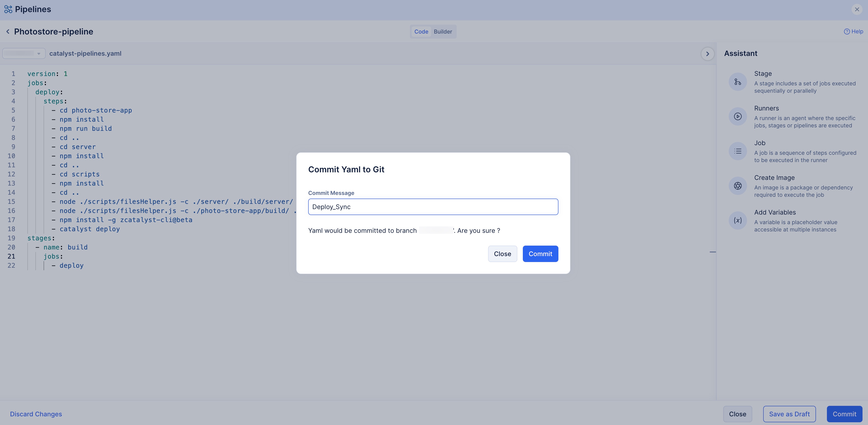The width and height of the screenshot is (868, 425).
Task: Click Commit in the dialog
Action: [540, 254]
